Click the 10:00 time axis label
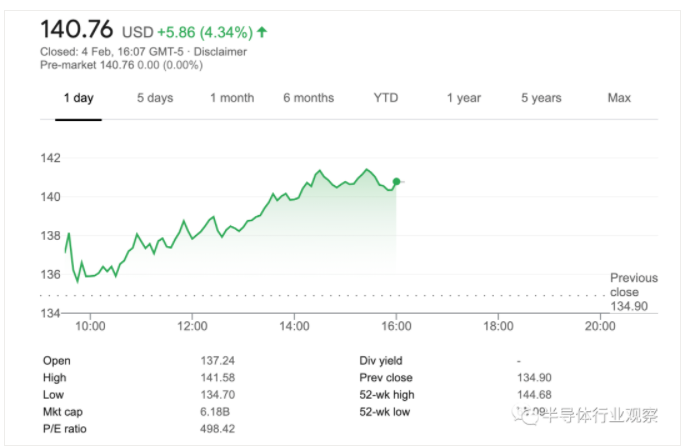Screen dimensions: 682x446 coord(90,325)
